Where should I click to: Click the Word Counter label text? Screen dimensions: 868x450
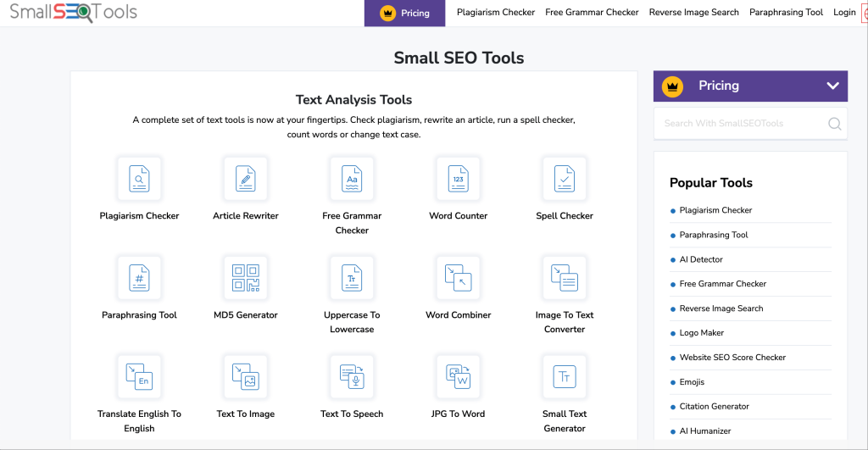(459, 216)
